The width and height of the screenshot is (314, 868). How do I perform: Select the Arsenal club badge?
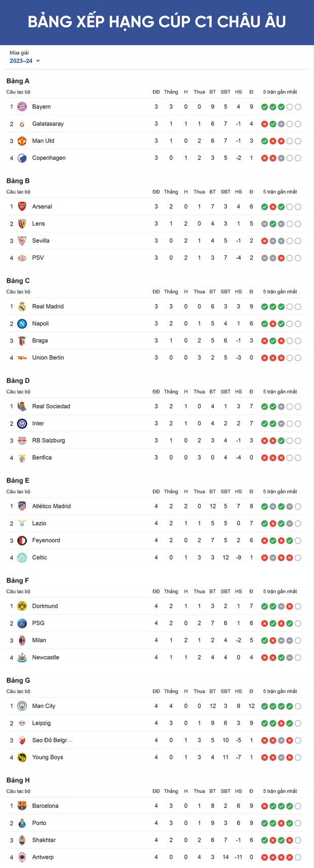coord(22,206)
